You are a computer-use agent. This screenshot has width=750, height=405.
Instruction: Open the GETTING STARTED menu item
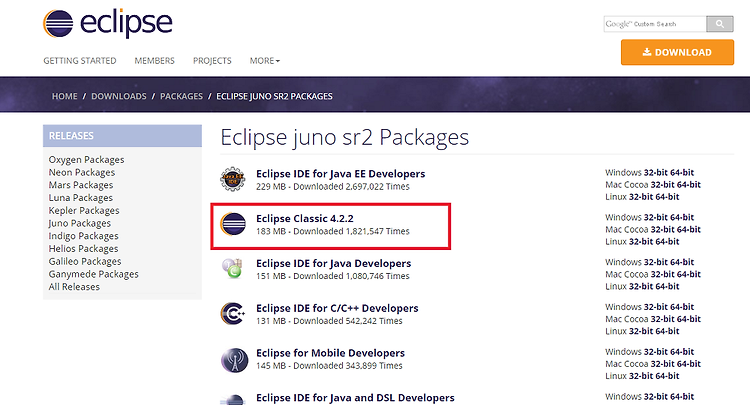(80, 61)
